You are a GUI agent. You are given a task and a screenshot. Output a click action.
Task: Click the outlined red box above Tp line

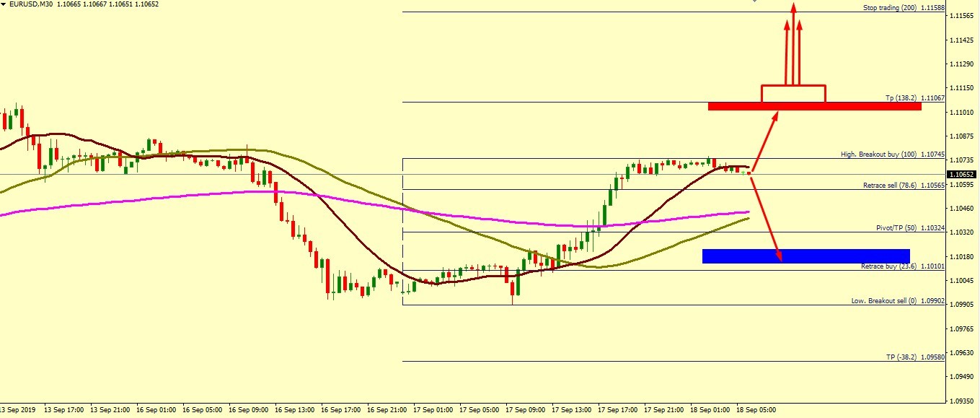tap(793, 93)
